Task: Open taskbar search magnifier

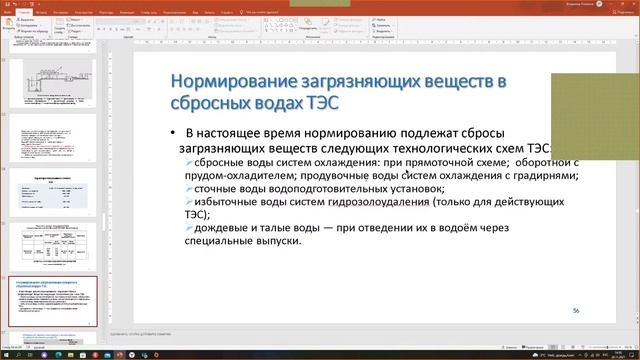Action: coord(18,355)
